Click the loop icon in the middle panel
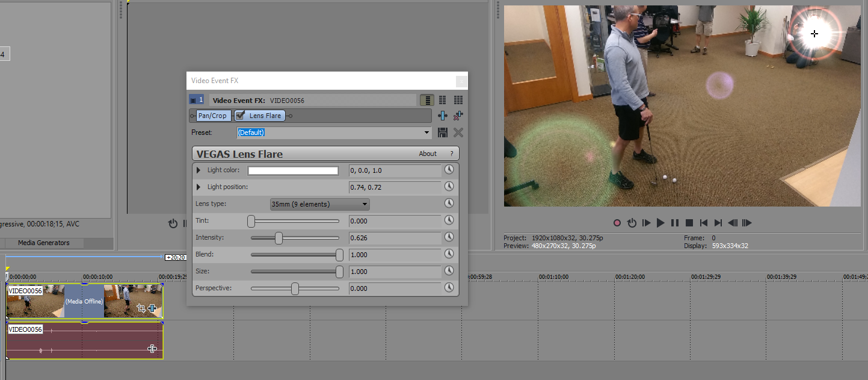Viewport: 868px width, 380px height. click(x=173, y=223)
